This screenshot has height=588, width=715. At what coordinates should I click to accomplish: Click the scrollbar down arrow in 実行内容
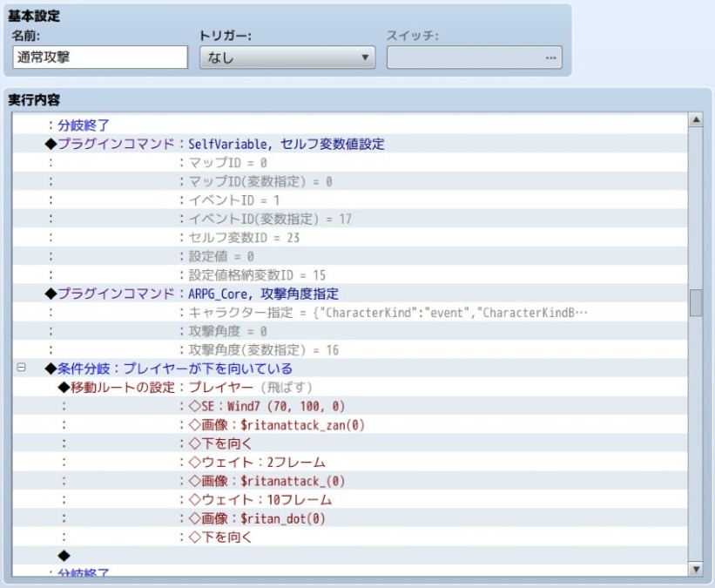695,569
